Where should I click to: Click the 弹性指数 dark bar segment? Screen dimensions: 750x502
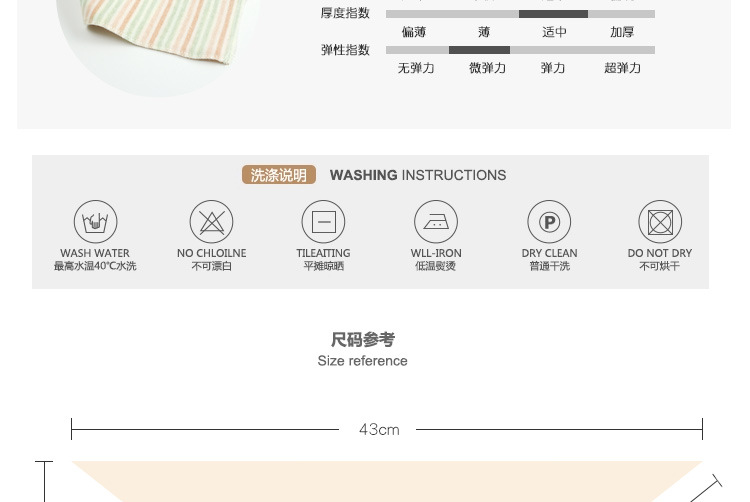click(x=479, y=50)
